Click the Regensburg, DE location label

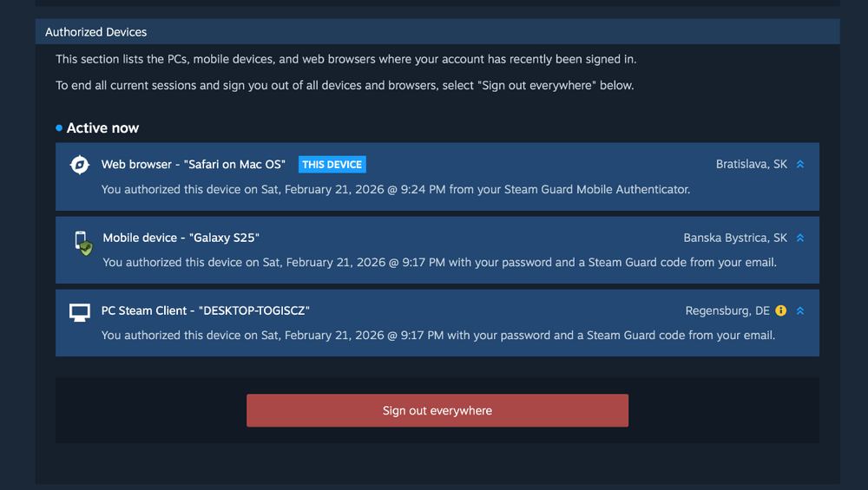(727, 310)
